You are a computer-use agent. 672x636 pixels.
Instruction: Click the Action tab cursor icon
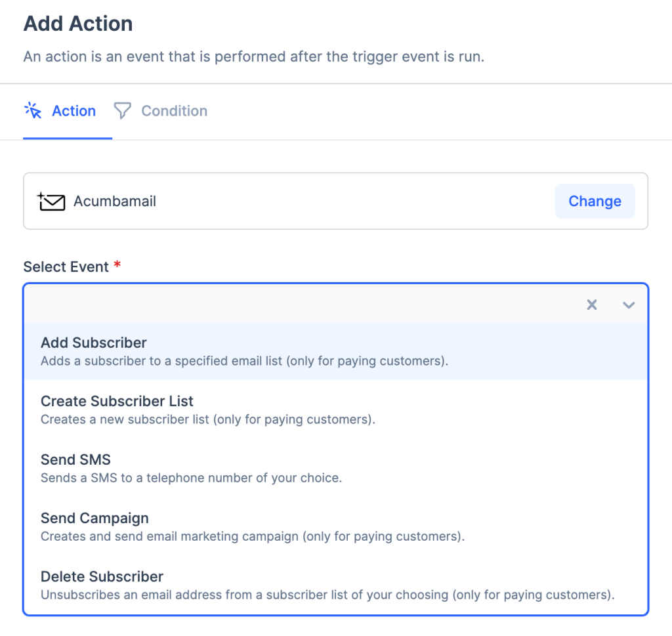(x=33, y=110)
